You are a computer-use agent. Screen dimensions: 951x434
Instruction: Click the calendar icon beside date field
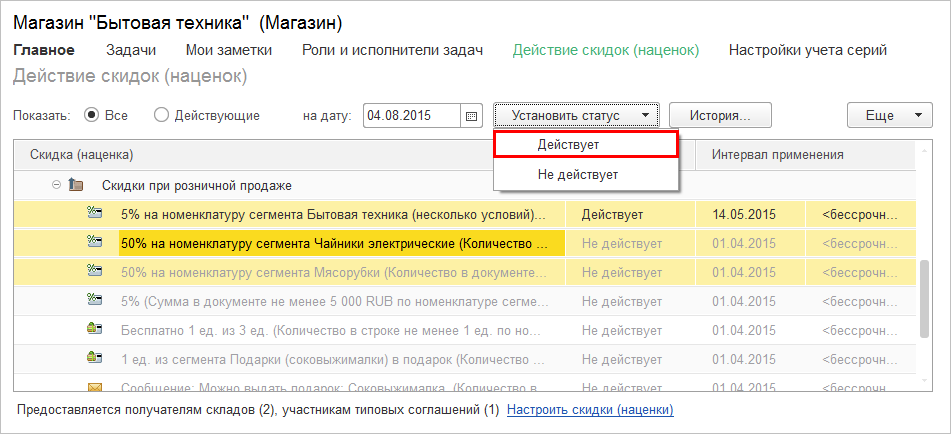point(473,116)
